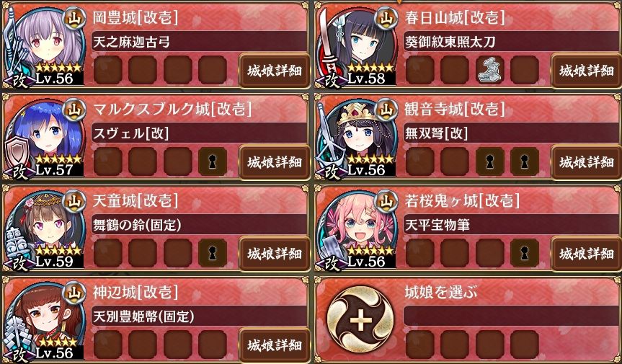The height and width of the screenshot is (364, 622).
Task: Click the 城娘を選ぶ empty weapon bar
Action: [x=511, y=316]
